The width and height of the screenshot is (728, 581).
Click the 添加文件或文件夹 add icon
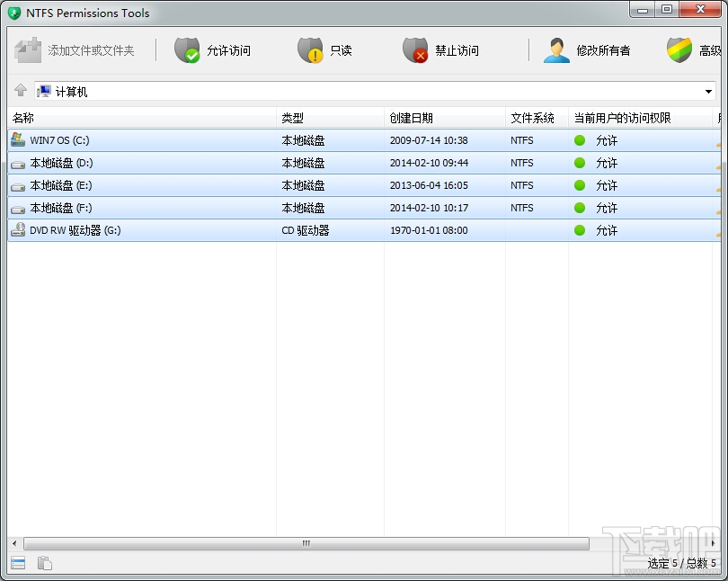tap(27, 49)
